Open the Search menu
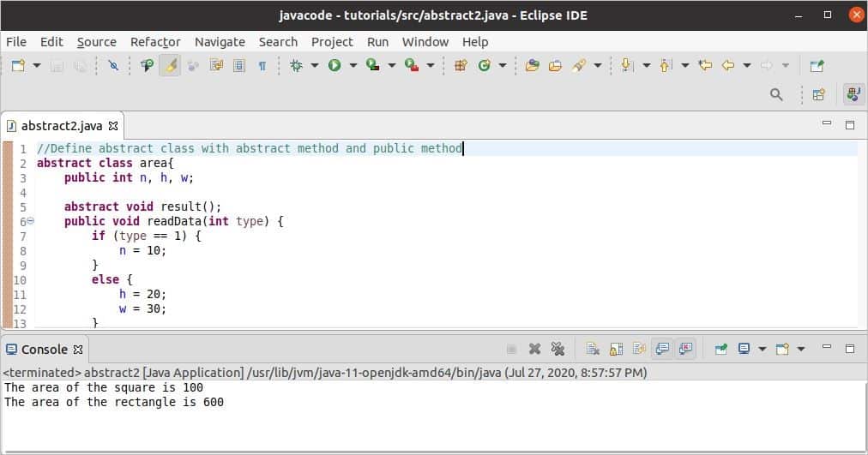868x455 pixels. click(x=278, y=42)
